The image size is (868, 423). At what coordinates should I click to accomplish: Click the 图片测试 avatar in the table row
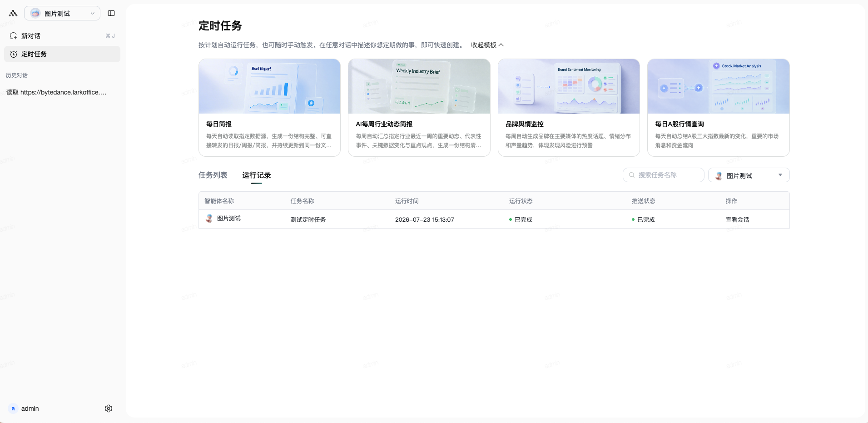point(209,219)
